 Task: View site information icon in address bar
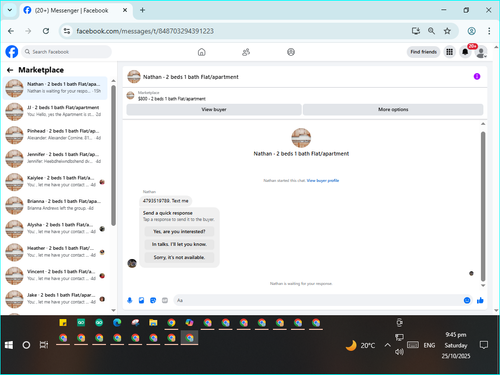[x=67, y=31]
